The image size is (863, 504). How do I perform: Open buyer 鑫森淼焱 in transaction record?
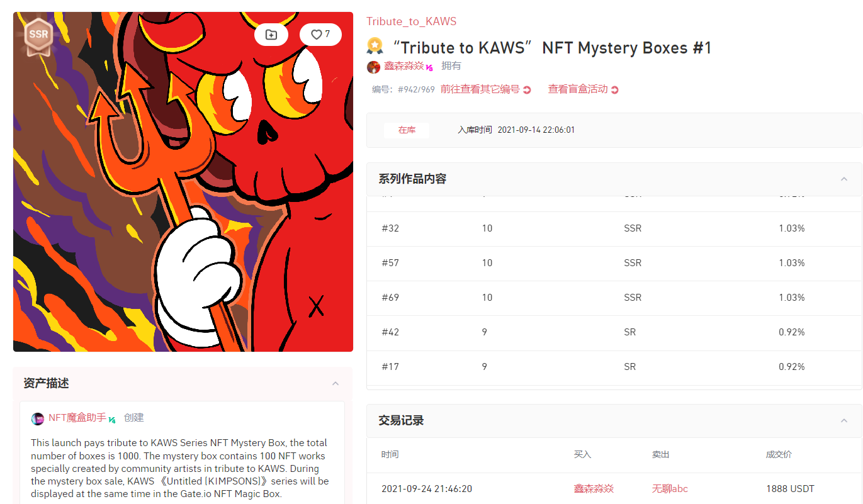tap(594, 488)
